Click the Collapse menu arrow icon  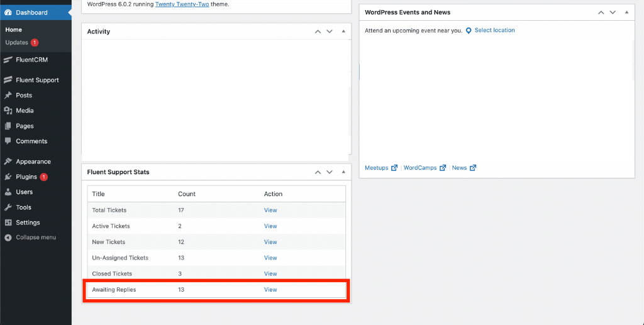pyautogui.click(x=8, y=238)
